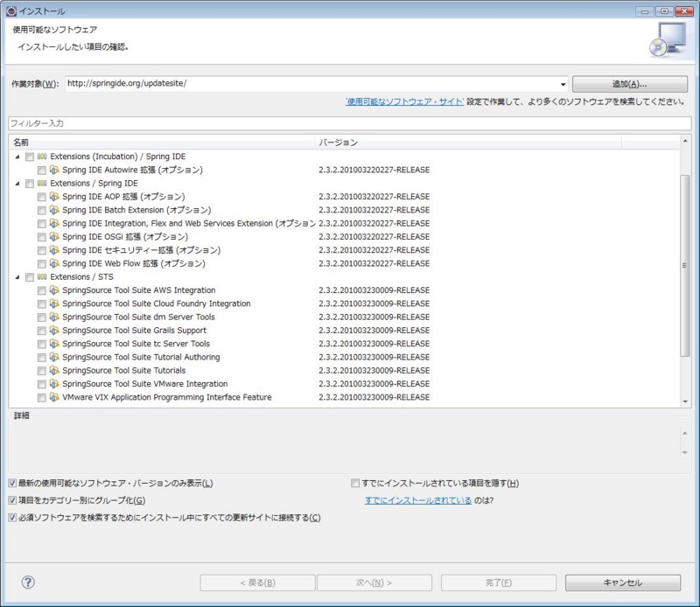Click the 次へ(N) > button
700x607 pixels.
click(x=374, y=583)
